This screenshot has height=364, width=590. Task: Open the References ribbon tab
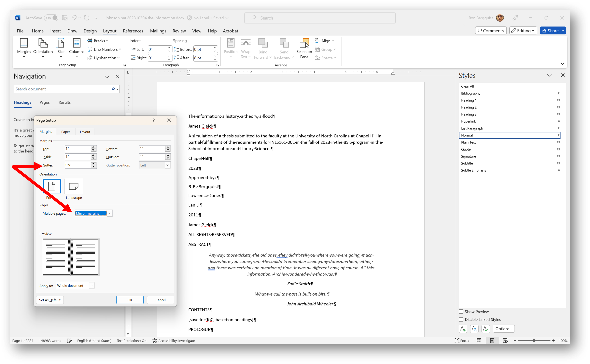click(x=133, y=31)
